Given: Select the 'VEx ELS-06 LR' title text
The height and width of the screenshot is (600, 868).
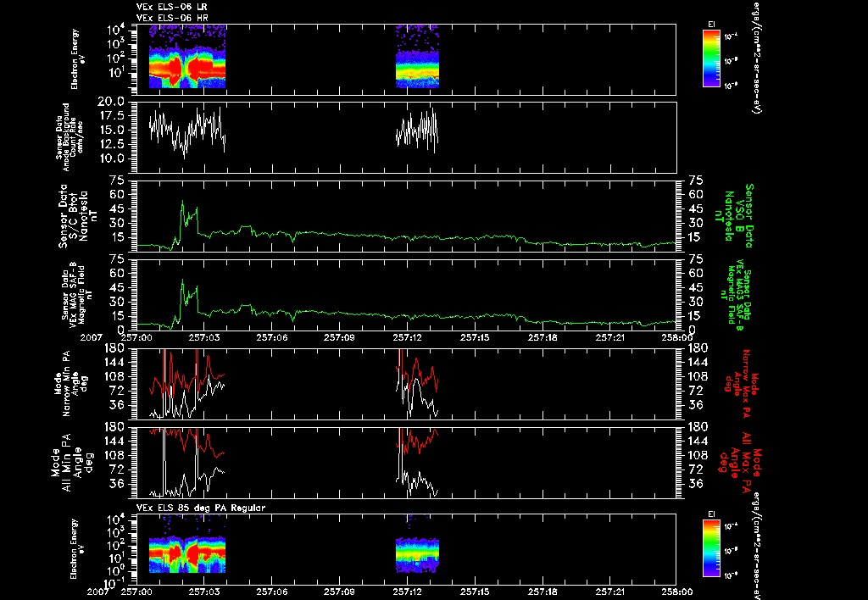Looking at the screenshot, I should pos(171,7).
